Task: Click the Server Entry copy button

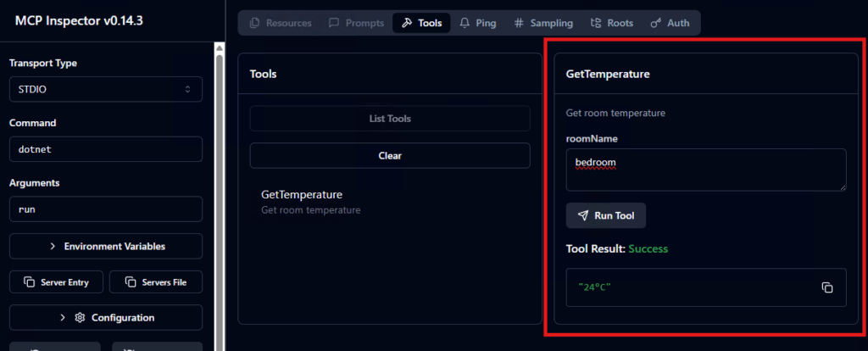Action: 57,282
